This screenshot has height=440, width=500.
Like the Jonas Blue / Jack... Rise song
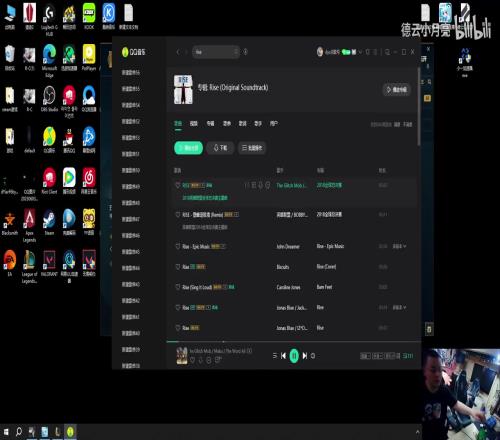(178, 307)
